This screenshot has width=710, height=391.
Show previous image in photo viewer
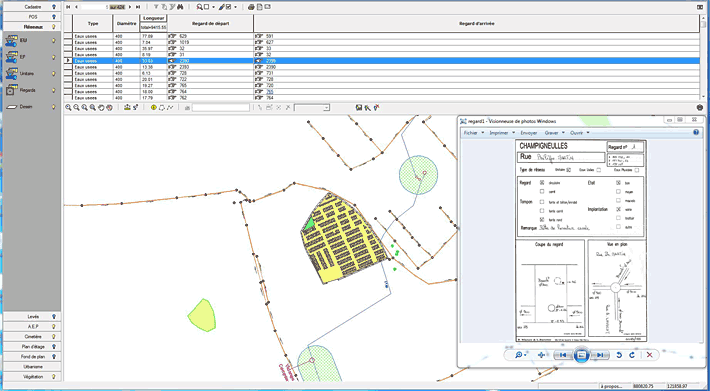pos(563,355)
